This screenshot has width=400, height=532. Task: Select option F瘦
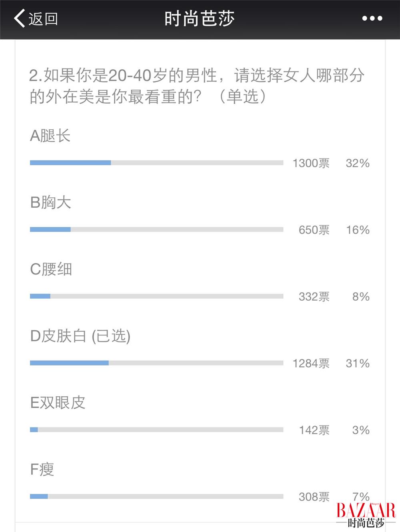[x=42, y=470]
